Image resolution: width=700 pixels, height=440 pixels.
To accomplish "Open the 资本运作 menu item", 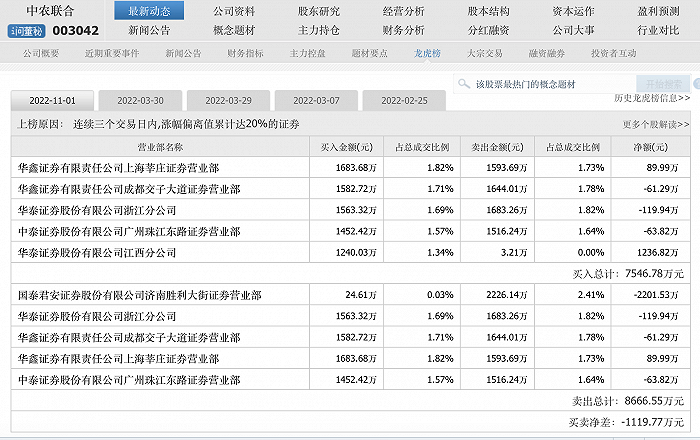I will 573,11.
